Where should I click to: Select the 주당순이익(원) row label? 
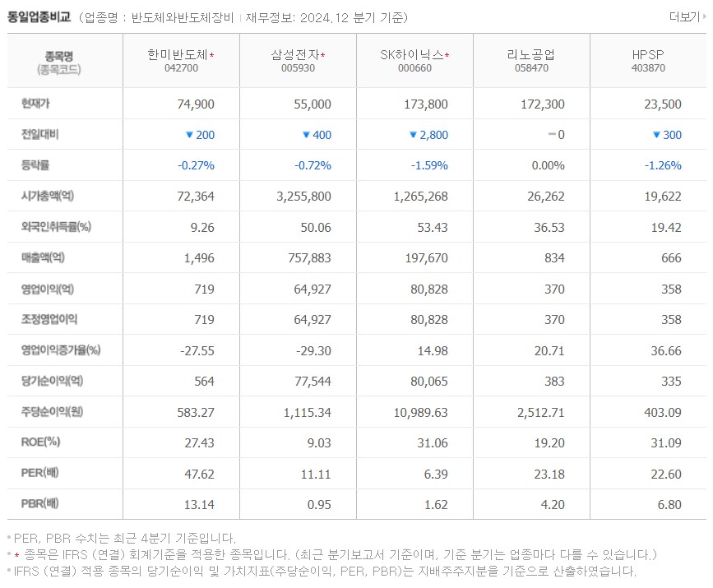52,412
